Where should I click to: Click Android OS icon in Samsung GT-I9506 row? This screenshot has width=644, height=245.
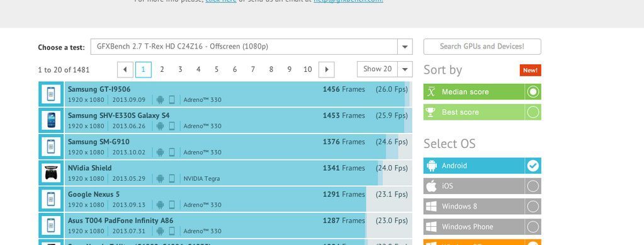click(160, 100)
